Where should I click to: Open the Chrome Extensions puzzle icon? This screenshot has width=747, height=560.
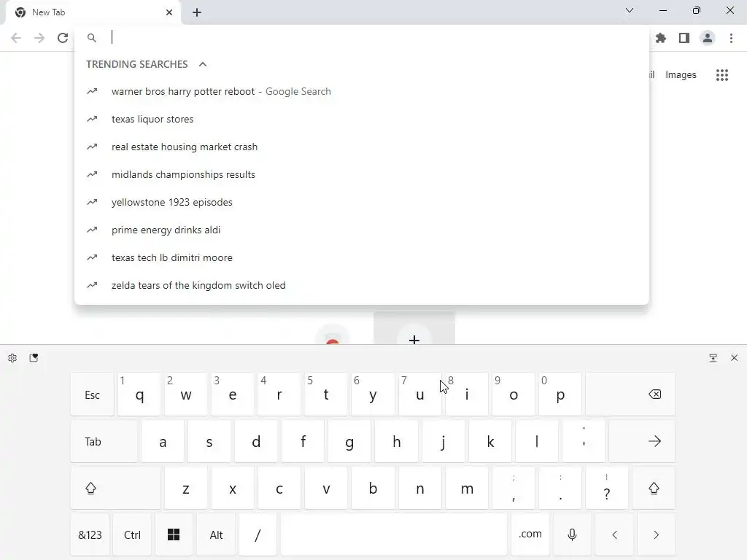tap(661, 38)
